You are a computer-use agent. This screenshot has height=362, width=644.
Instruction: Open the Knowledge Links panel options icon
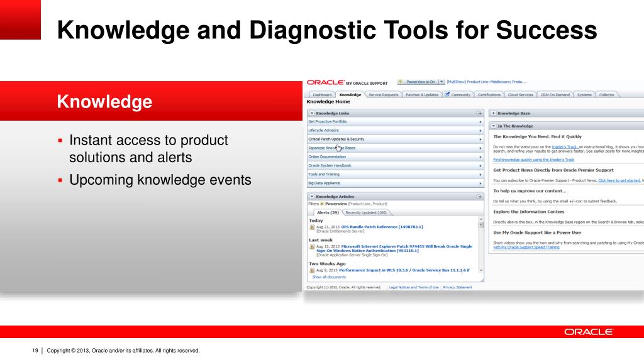coord(479,113)
